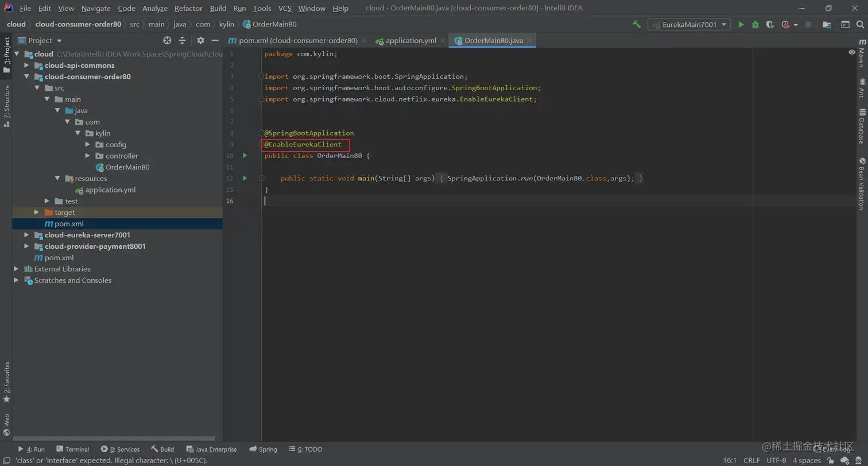
Task: Toggle the read-only lock icon in status bar
Action: [x=831, y=460]
